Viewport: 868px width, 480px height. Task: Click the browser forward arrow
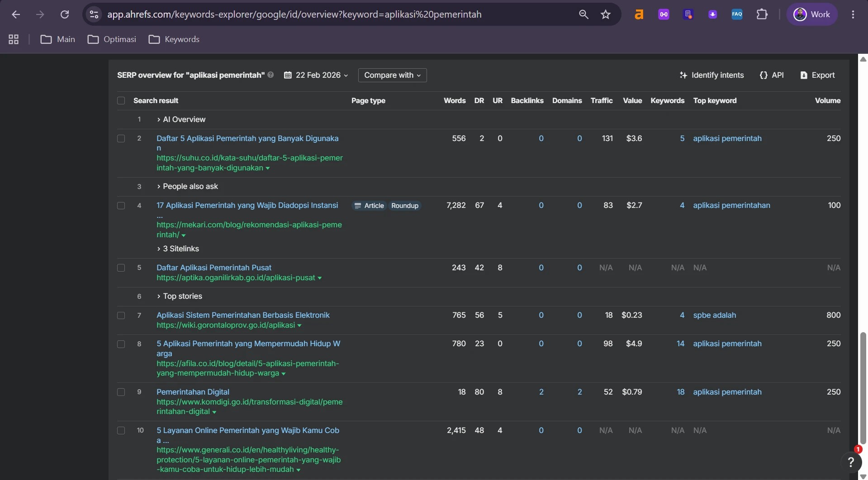40,14
